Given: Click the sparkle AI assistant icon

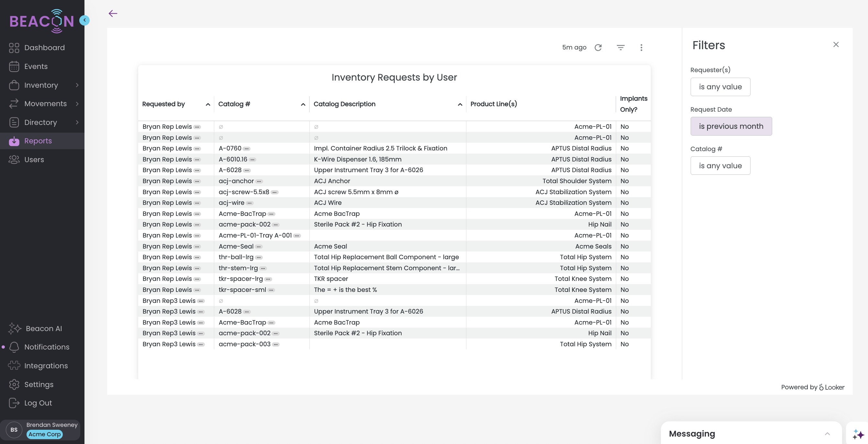Looking at the screenshot, I should [x=858, y=434].
